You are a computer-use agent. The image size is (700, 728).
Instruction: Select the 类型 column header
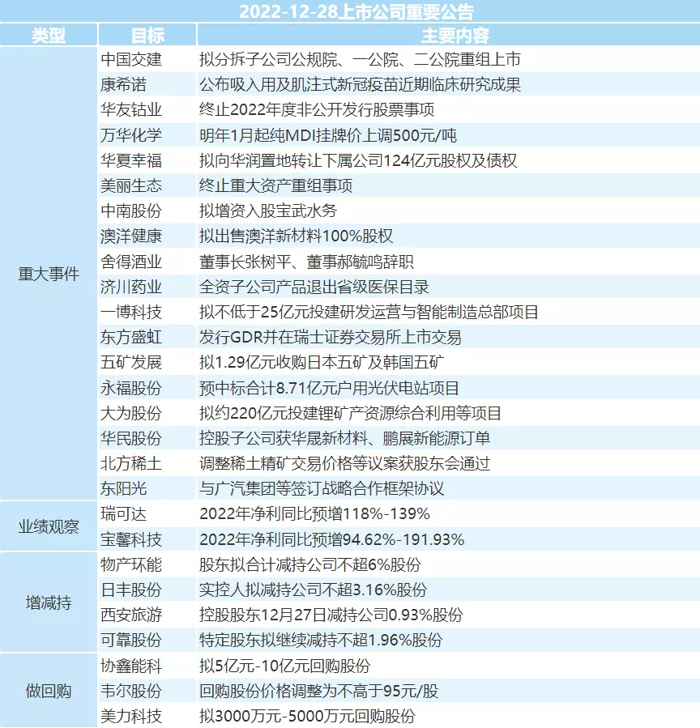49,36
